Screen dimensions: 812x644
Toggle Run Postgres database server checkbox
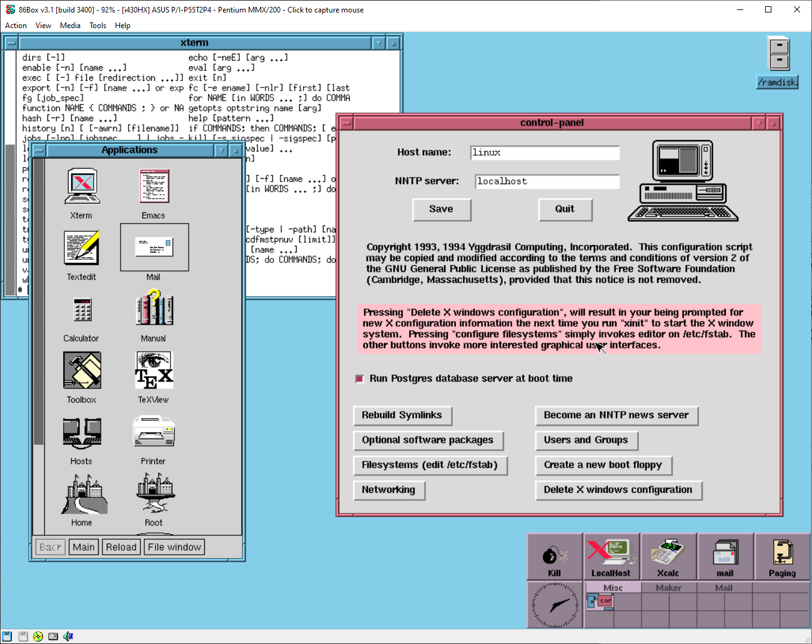[x=360, y=379]
